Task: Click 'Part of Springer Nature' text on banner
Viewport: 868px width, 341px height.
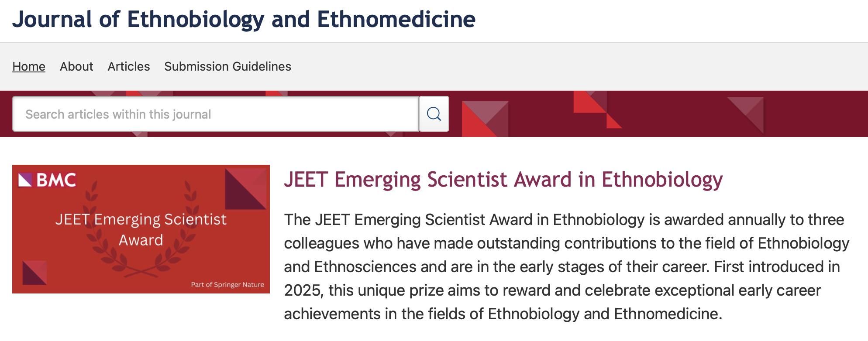Action: tap(227, 285)
